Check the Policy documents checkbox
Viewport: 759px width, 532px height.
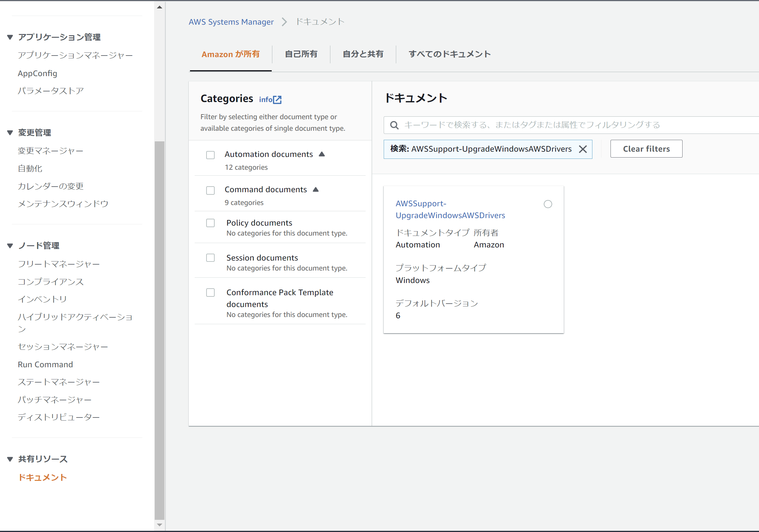coord(210,223)
